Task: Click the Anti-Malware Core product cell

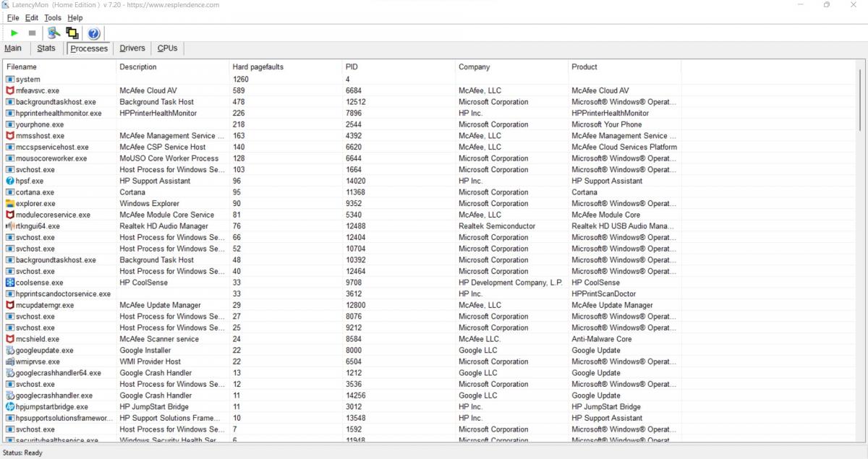Action: click(601, 339)
